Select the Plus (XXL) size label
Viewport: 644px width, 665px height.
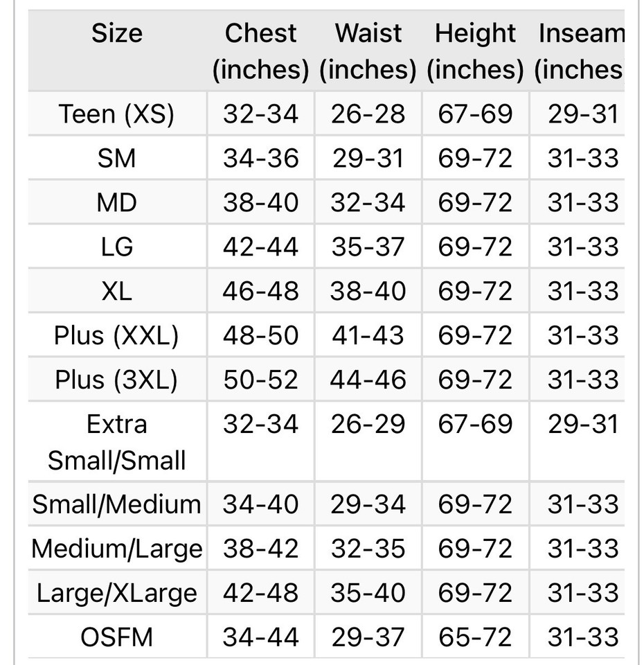click(x=117, y=335)
